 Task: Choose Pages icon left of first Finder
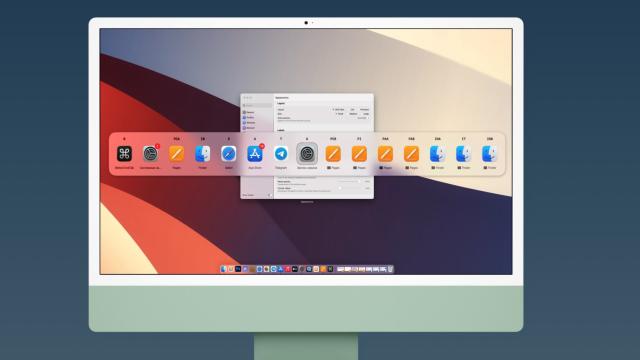pyautogui.click(x=177, y=154)
